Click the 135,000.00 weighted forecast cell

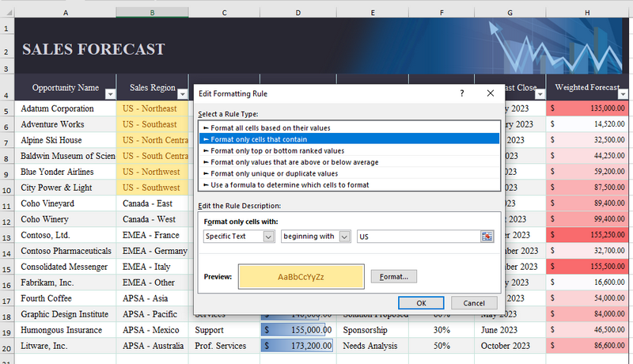click(587, 108)
